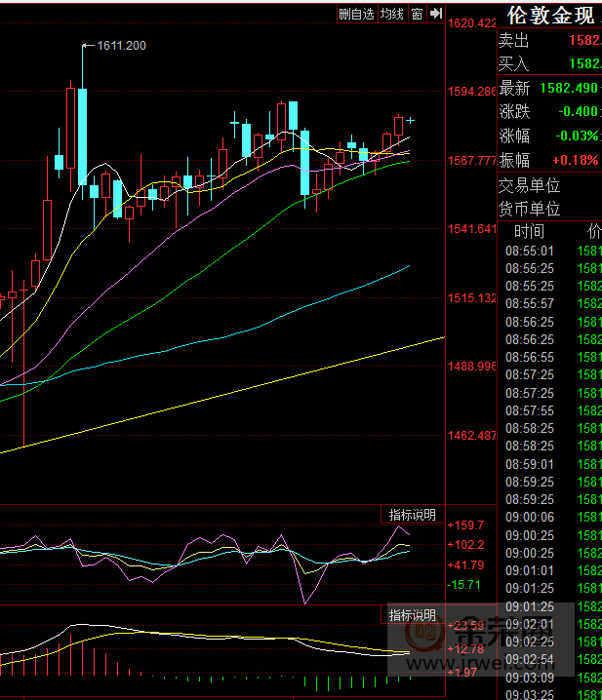602x700 pixels.
Task: Select the 08:55:01 tick record row
Action: [530, 251]
